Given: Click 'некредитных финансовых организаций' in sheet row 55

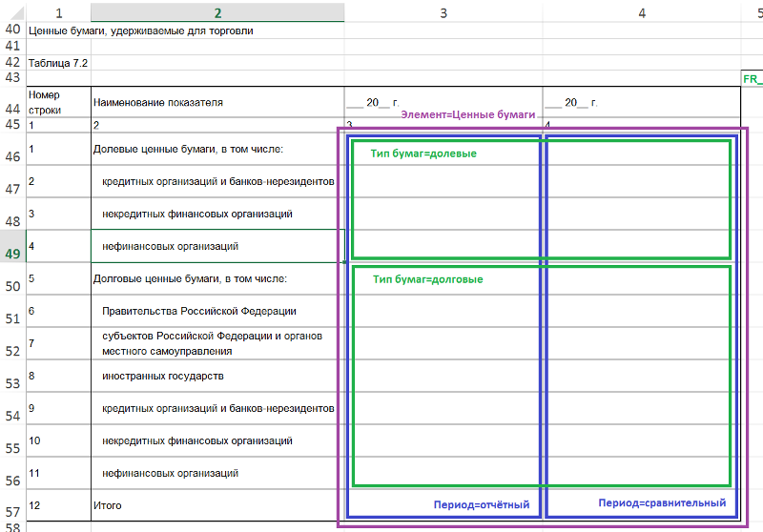Looking at the screenshot, I should (217, 440).
